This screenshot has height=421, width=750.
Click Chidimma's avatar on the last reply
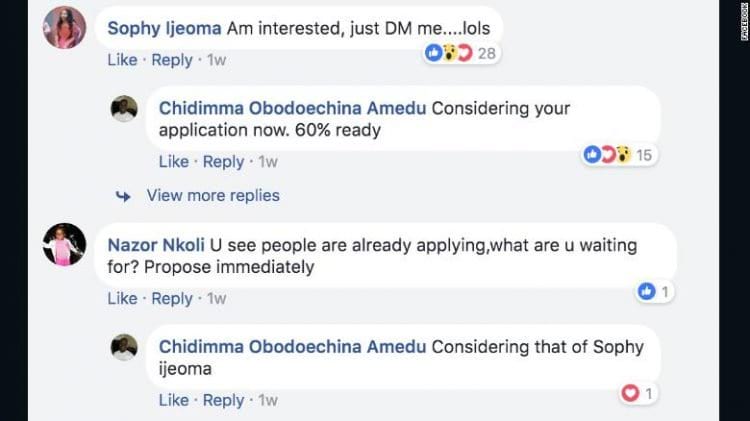pos(124,347)
